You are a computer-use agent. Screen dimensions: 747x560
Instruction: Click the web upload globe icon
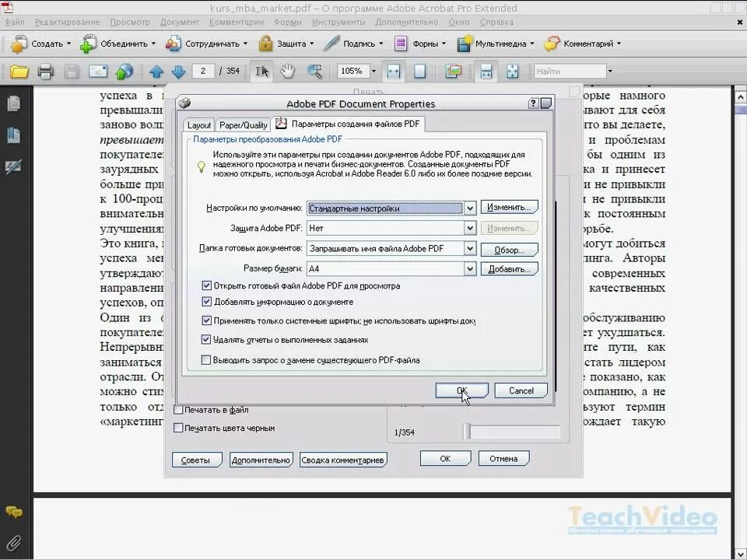coord(124,72)
